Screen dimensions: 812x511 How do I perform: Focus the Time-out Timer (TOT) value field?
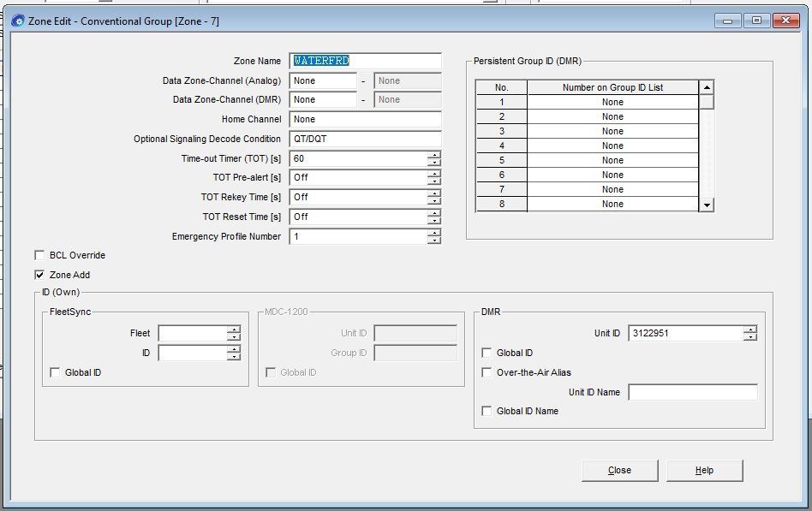click(x=358, y=158)
